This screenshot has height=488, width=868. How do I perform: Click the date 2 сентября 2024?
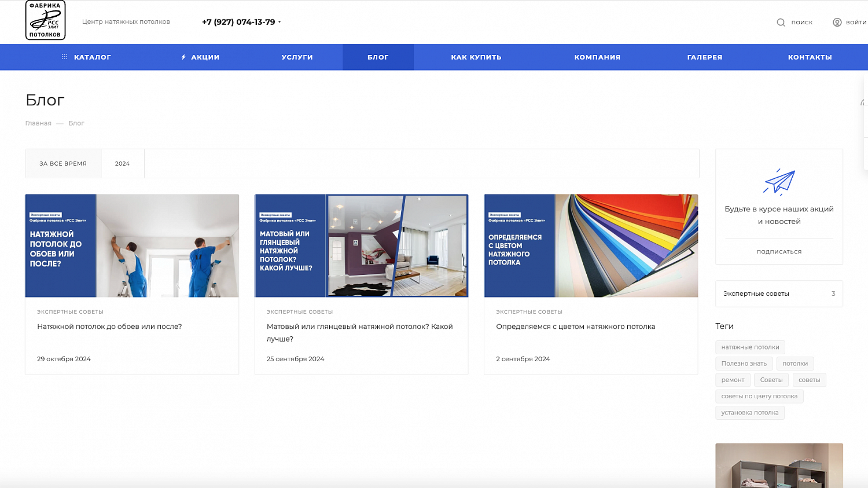click(523, 359)
